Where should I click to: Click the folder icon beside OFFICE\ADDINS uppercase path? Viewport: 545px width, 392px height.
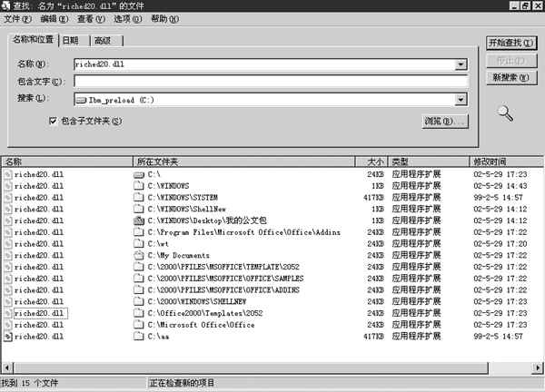[x=139, y=290]
